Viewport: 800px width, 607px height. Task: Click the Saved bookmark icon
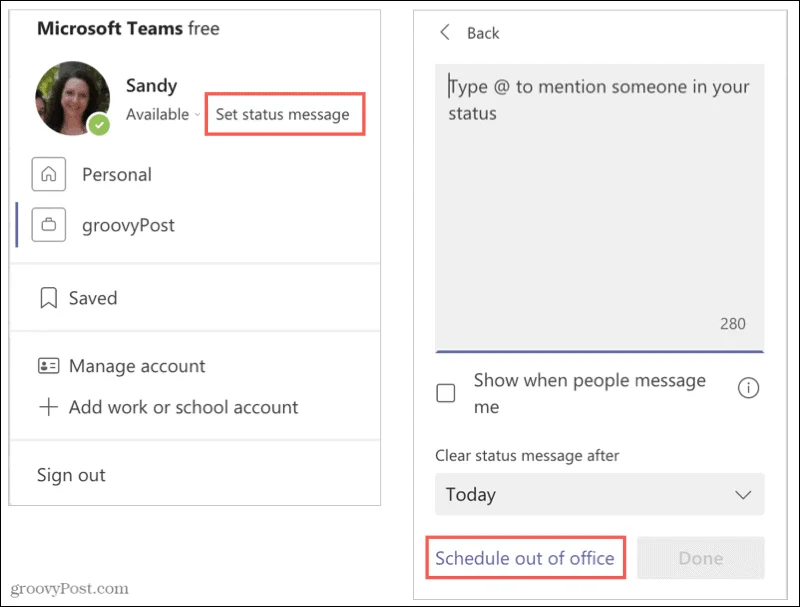pos(48,298)
